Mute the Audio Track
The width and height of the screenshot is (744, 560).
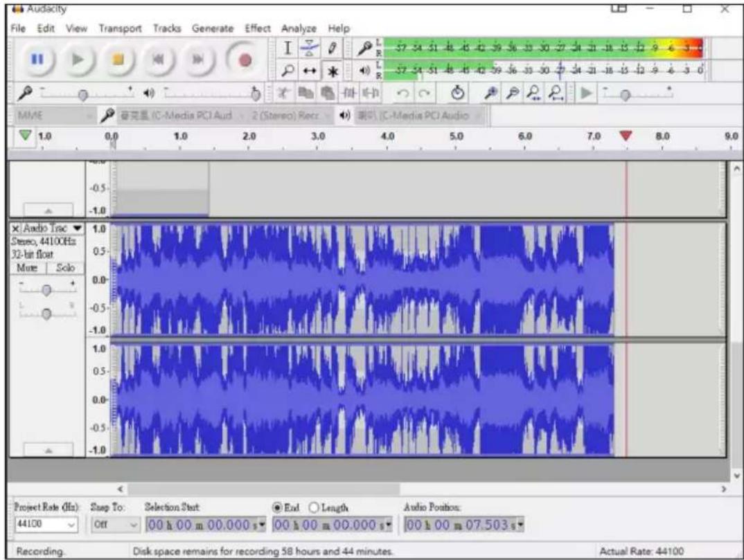point(28,268)
